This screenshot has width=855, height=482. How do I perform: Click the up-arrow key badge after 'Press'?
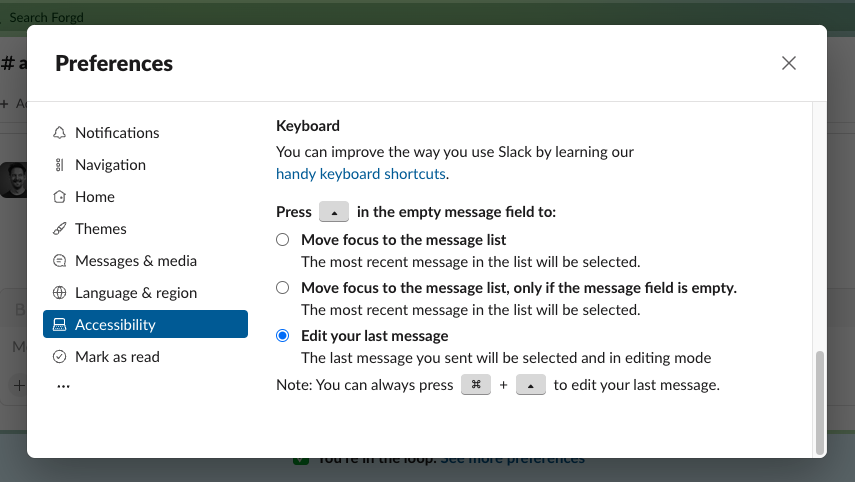point(334,212)
